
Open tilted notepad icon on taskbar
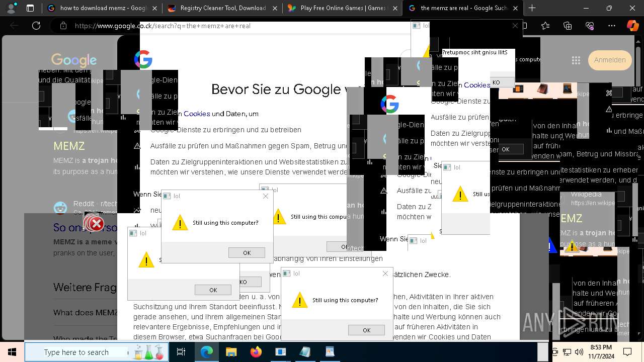click(305, 352)
